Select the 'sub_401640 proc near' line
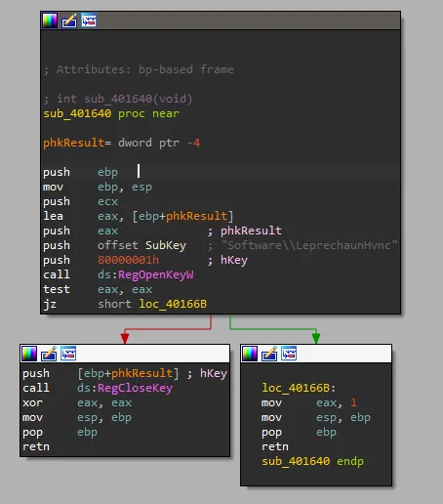443x504 pixels. (x=111, y=113)
